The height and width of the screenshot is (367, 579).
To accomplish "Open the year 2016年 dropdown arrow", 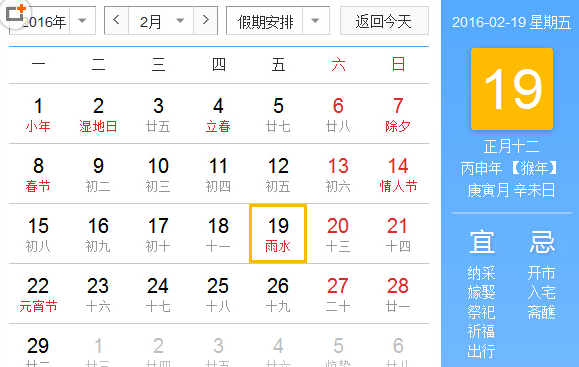I will 82,21.
